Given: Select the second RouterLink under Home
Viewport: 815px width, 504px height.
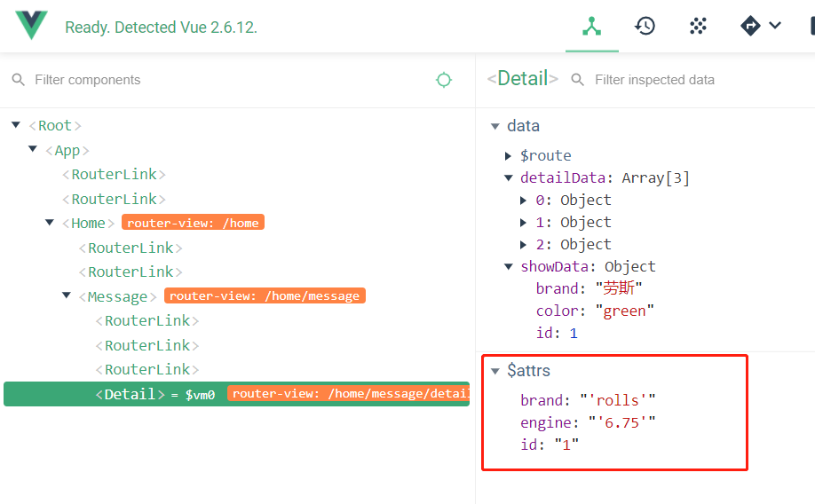Looking at the screenshot, I should coord(131,272).
